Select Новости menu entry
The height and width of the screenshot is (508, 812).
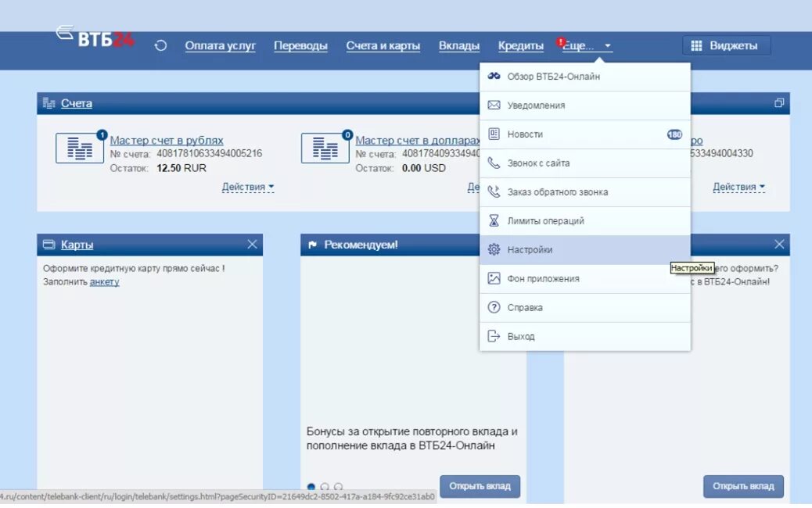pos(585,134)
